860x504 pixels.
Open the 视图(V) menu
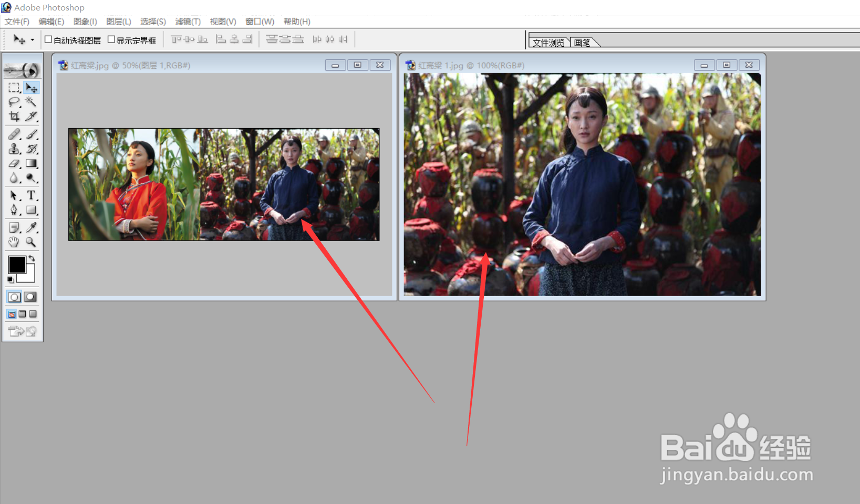223,22
